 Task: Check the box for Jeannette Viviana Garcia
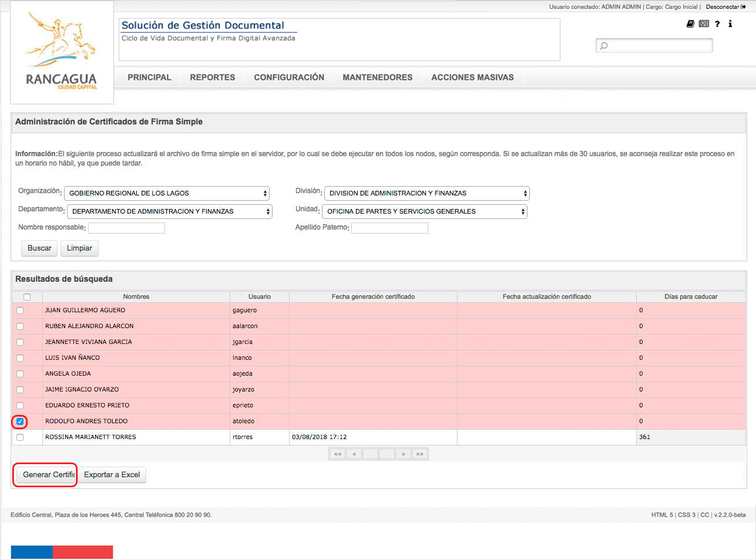[x=20, y=342]
